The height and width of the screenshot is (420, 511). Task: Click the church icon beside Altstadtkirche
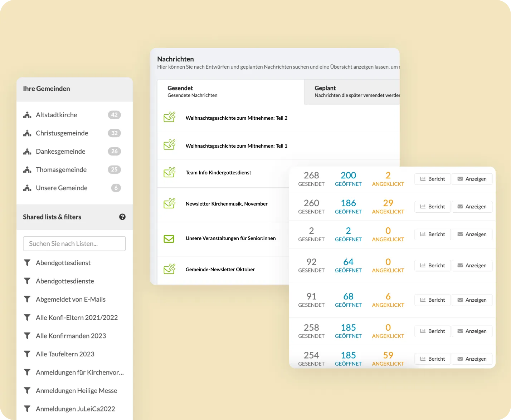[27, 115]
